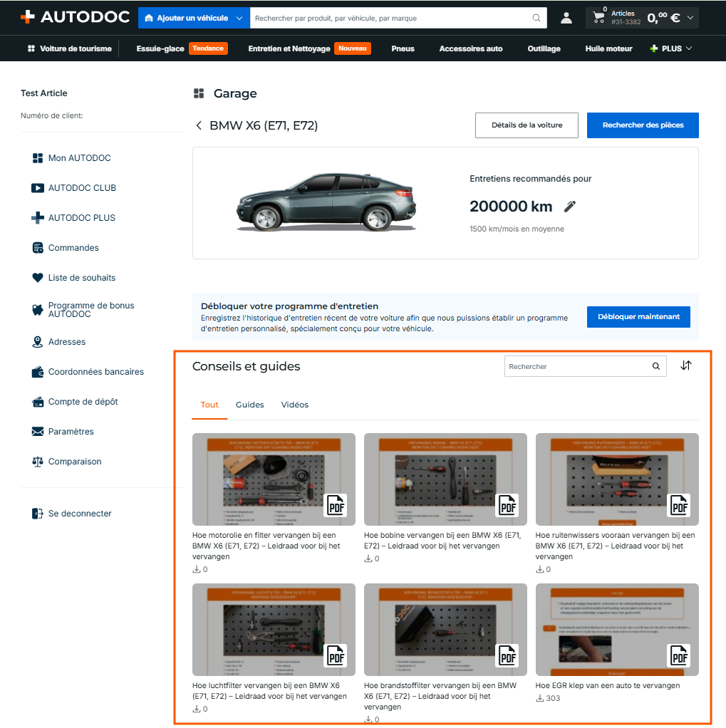This screenshot has width=726, height=728.
Task: Open the ruitenwissers vooraan guide thumbnail
Action: pyautogui.click(x=617, y=479)
